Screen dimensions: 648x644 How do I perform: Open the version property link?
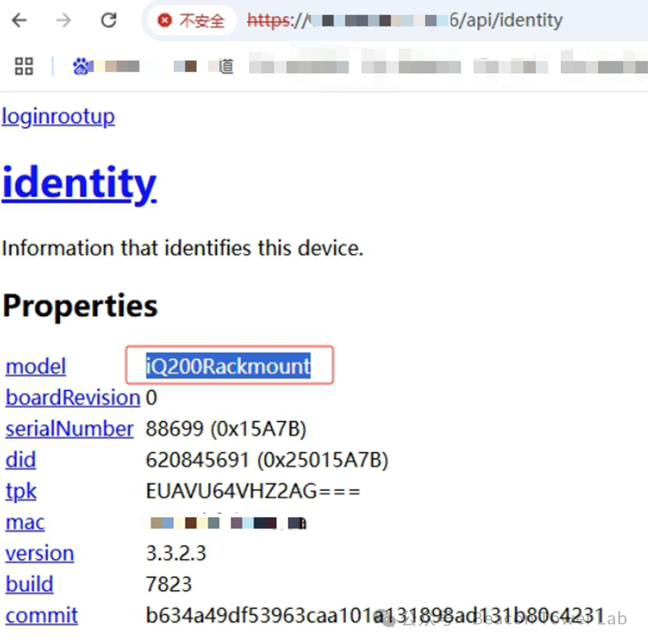[40, 554]
